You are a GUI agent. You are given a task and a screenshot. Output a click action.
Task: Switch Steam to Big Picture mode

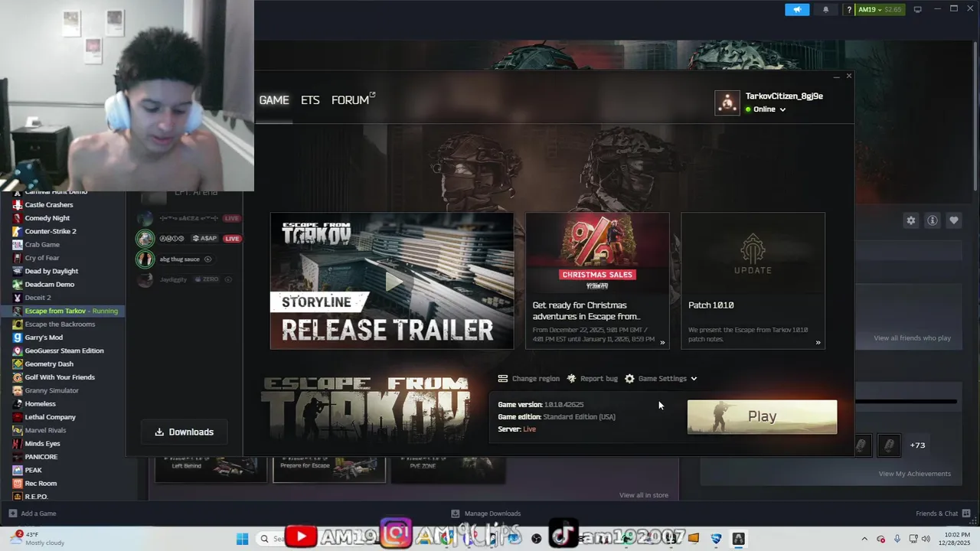917,9
